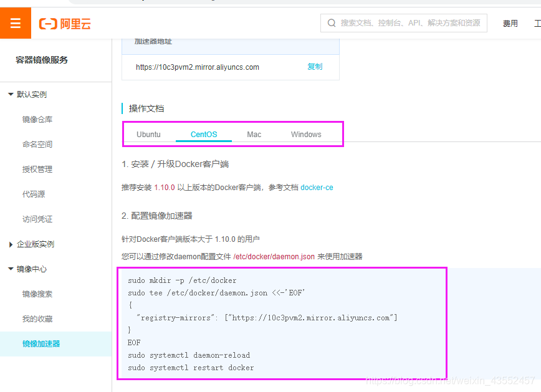Open 镜像搜索 in the sidebar
Screen dimensions: 541x392
37,294
